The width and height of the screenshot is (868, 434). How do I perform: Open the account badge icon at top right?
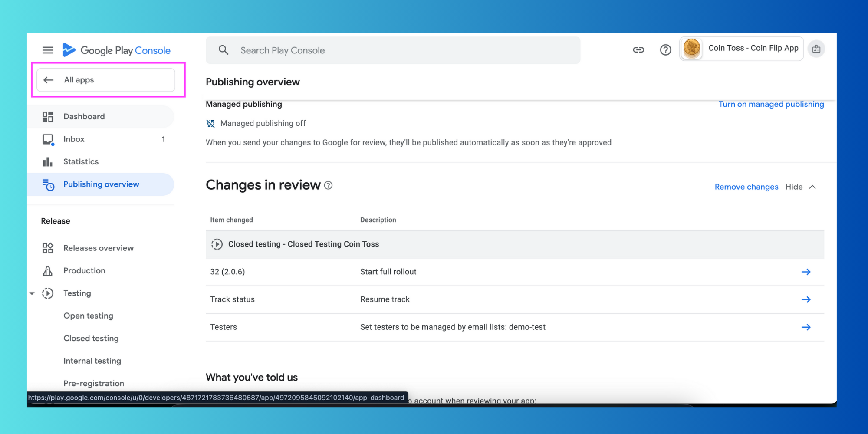pos(816,49)
